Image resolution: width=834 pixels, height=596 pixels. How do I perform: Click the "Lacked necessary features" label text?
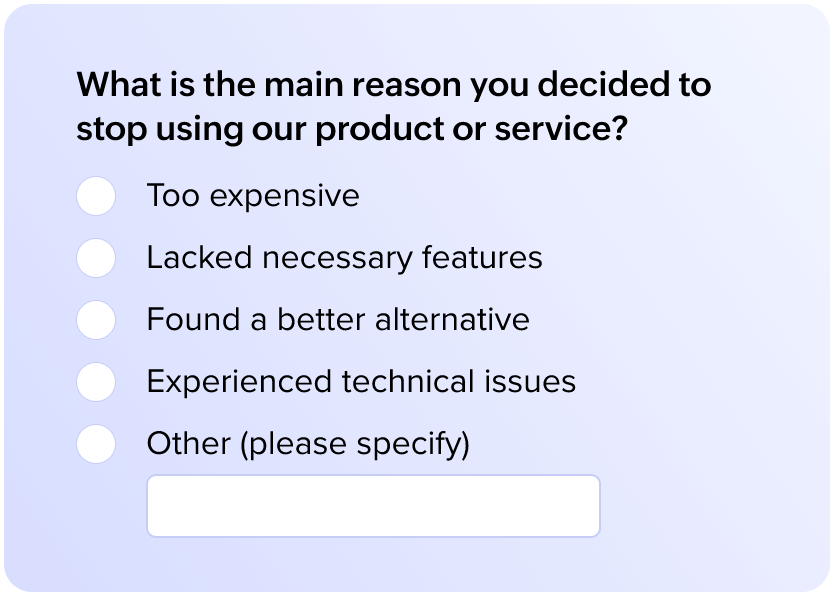[344, 258]
